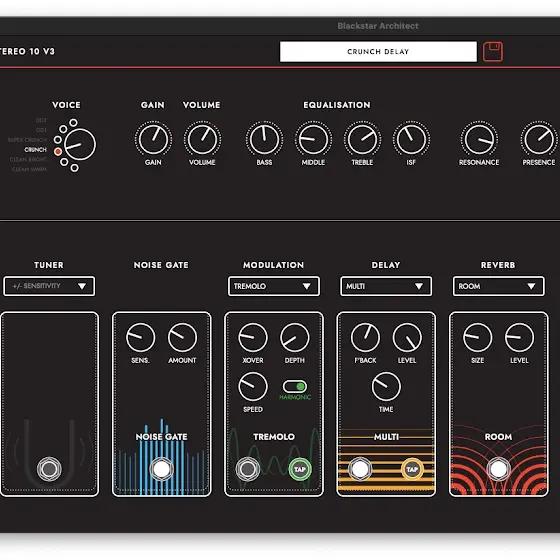Click the SUPER CRUNCH voice label
This screenshot has height=560, width=560.
pos(27,140)
